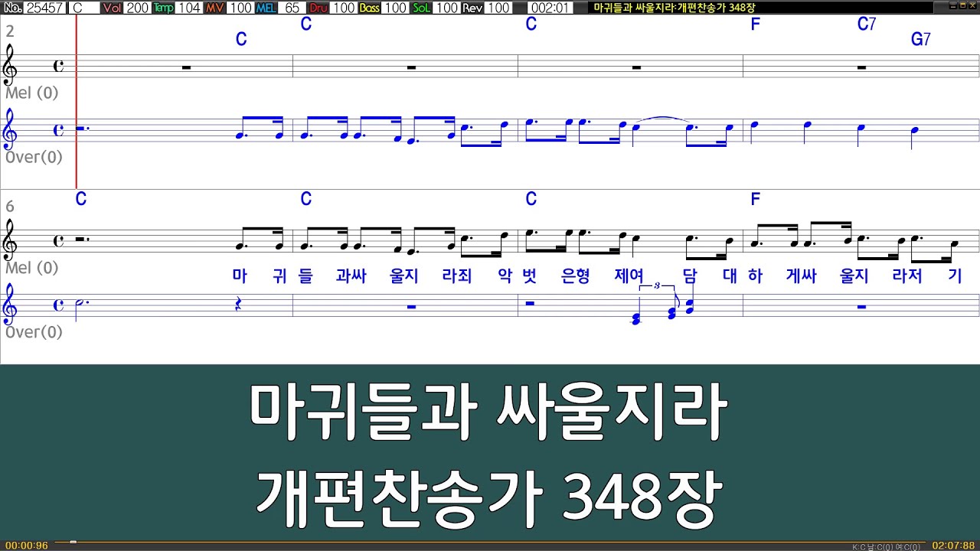The image size is (980, 551).
Task: Click the red playback cursor line
Action: [77, 102]
